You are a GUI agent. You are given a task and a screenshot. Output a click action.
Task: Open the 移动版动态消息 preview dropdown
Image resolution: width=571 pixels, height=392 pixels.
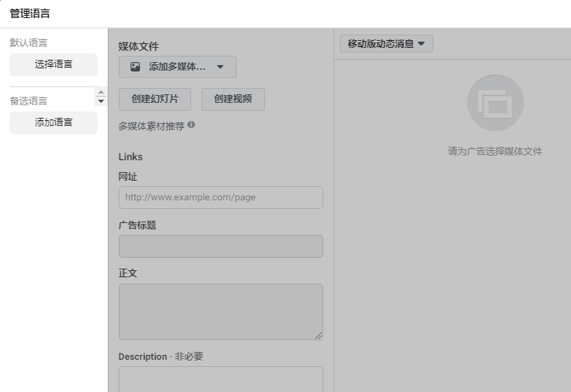point(386,44)
